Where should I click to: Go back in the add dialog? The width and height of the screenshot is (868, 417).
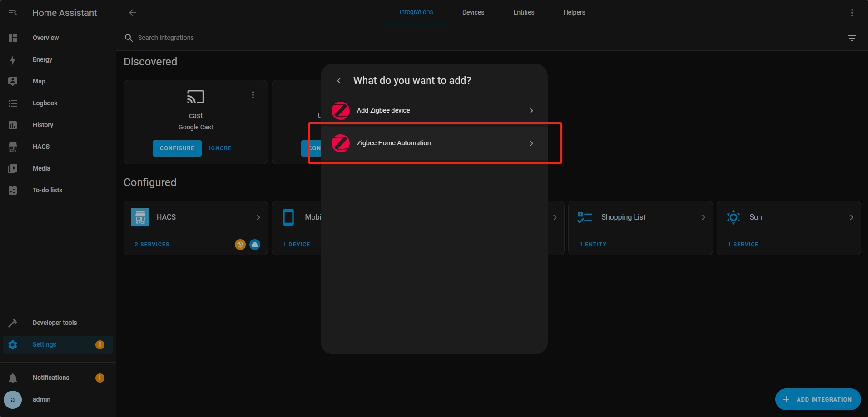(x=339, y=81)
